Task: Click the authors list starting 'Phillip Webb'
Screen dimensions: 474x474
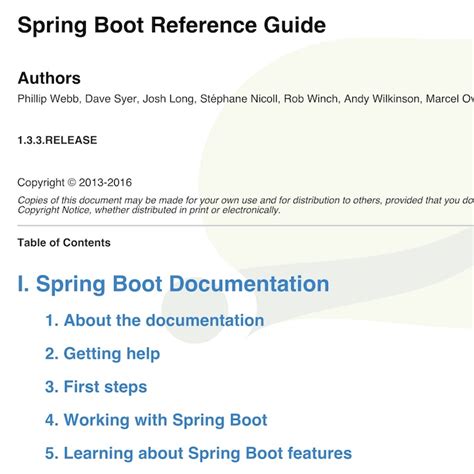Action: [246, 99]
